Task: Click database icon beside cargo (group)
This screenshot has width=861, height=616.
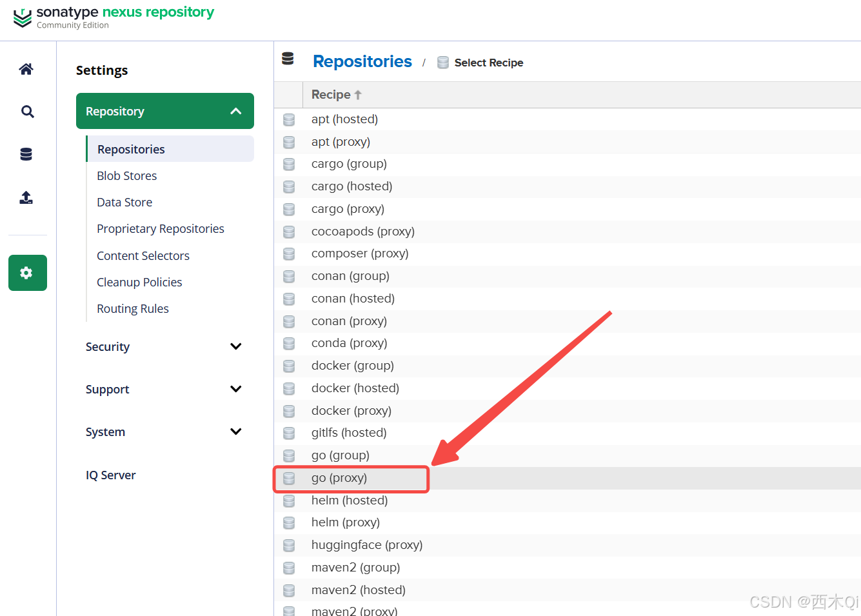Action: click(x=289, y=164)
